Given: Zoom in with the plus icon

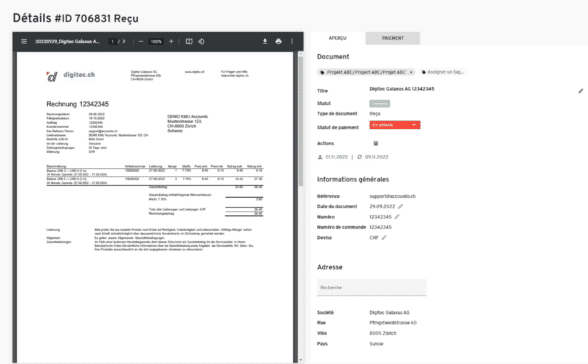Looking at the screenshot, I should tap(171, 42).
